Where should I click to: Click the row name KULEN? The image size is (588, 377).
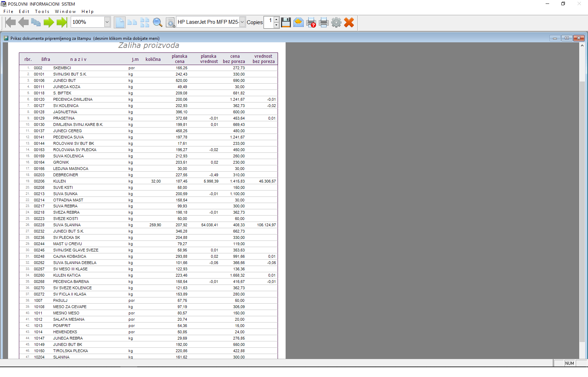[59, 181]
